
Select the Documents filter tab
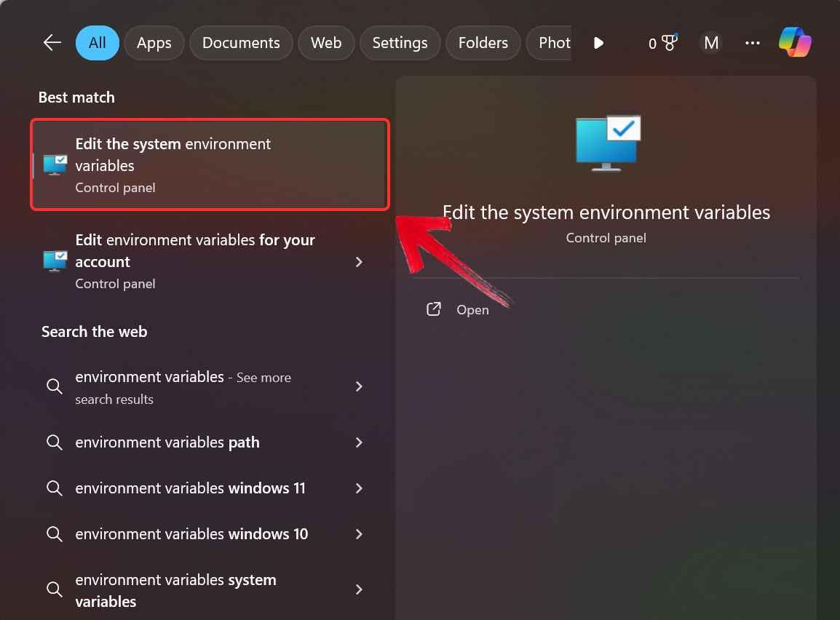pos(241,42)
